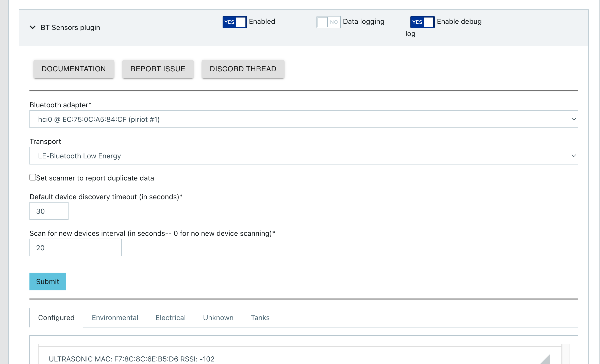Viewport: 600px width, 364px height.
Task: Switch to the Environmental tab
Action: [115, 318]
